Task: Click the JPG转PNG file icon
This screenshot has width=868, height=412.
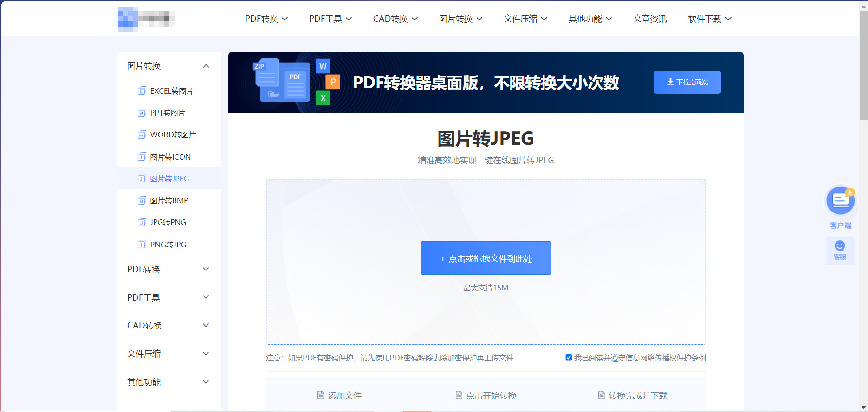Action: [142, 222]
